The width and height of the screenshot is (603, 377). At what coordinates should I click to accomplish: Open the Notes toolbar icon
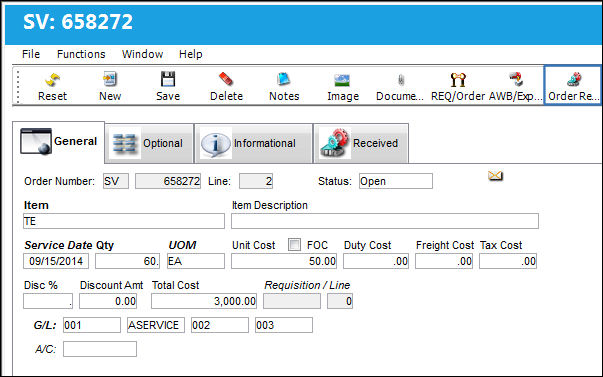(x=284, y=79)
